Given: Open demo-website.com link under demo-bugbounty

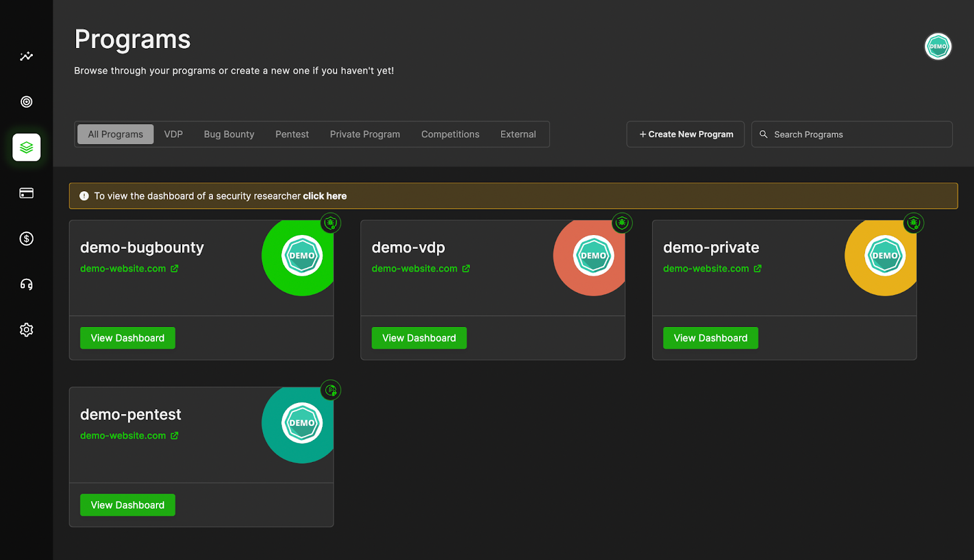Looking at the screenshot, I should [x=123, y=268].
